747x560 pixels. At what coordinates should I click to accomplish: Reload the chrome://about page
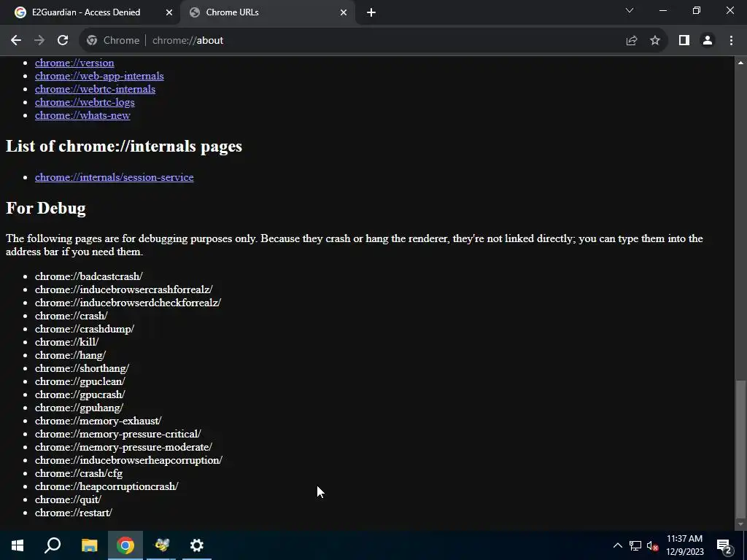click(63, 41)
